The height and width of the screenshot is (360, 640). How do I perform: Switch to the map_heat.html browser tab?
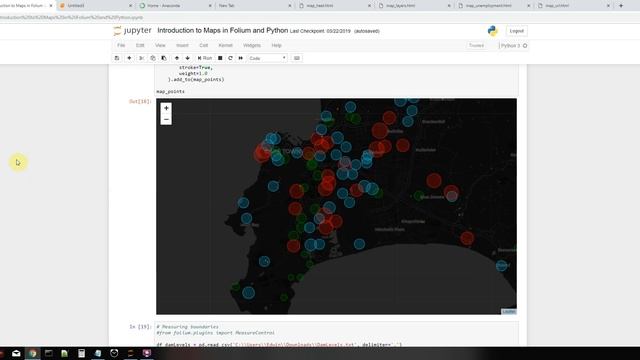pyautogui.click(x=335, y=6)
